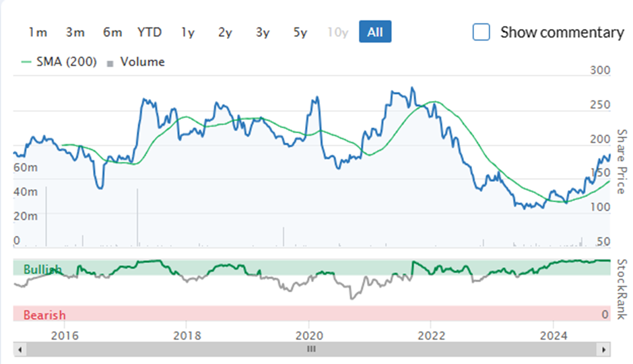This screenshot has height=364, width=633.
Task: Select the 6m time range
Action: 112,32
